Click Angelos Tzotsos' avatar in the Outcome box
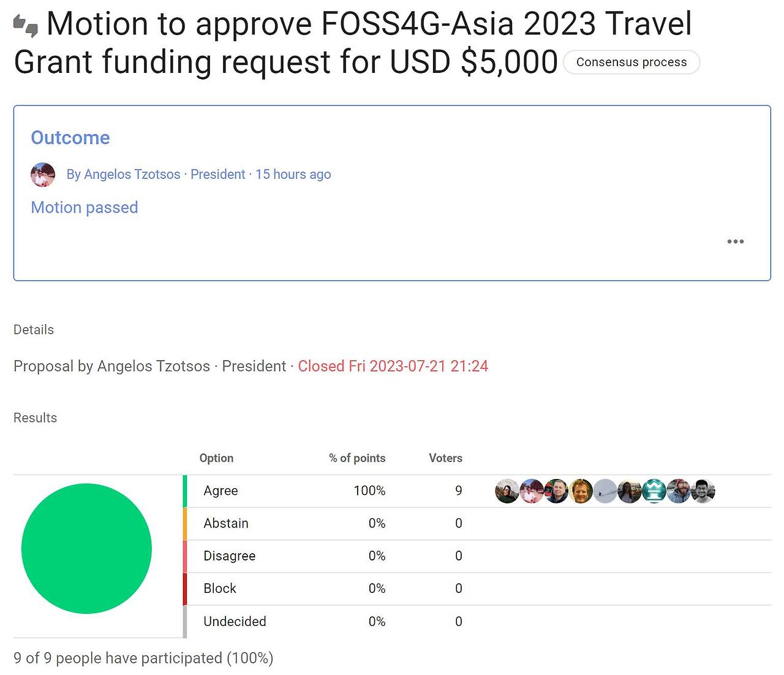This screenshot has height=675, width=784. (43, 175)
